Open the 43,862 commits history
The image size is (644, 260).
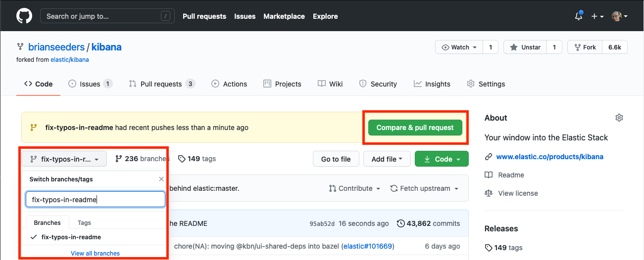coord(429,223)
